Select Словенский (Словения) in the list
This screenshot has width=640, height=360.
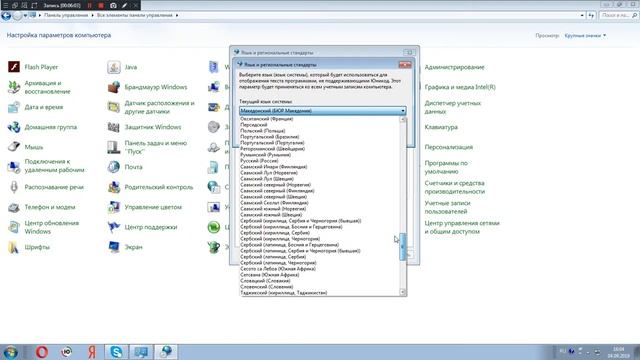tap(267, 287)
